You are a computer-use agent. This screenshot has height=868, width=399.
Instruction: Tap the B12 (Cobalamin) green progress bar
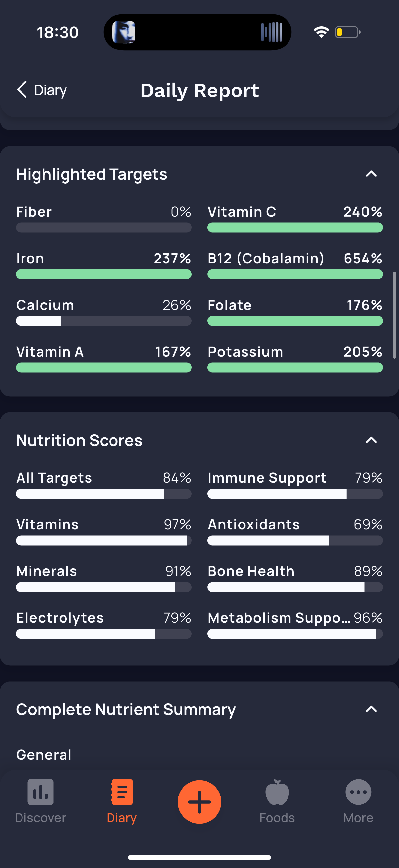click(x=295, y=274)
